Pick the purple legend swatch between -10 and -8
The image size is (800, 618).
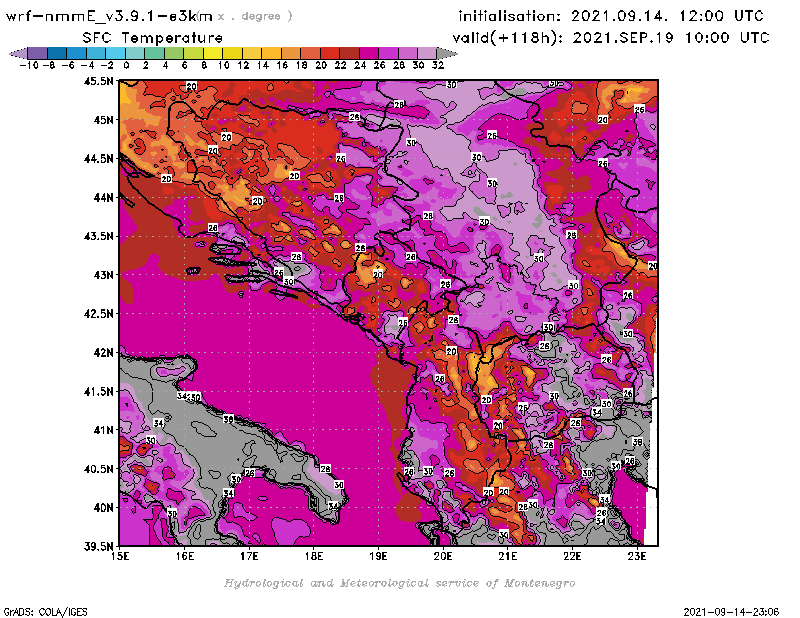pos(38,53)
